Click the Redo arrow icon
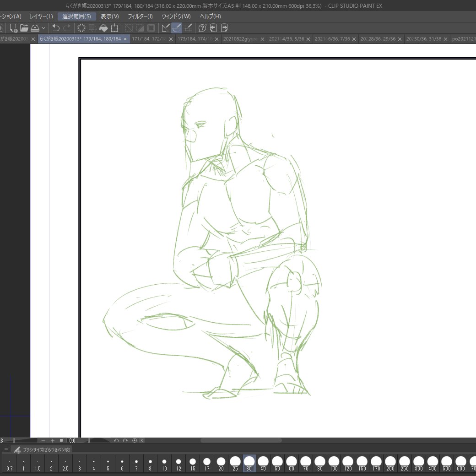The image size is (476, 476). [x=67, y=28]
